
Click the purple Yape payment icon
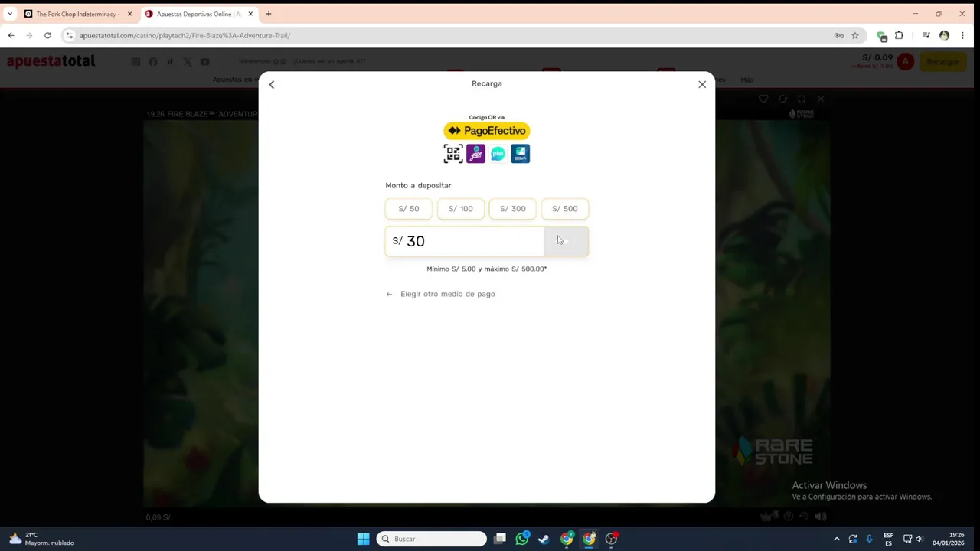click(475, 154)
